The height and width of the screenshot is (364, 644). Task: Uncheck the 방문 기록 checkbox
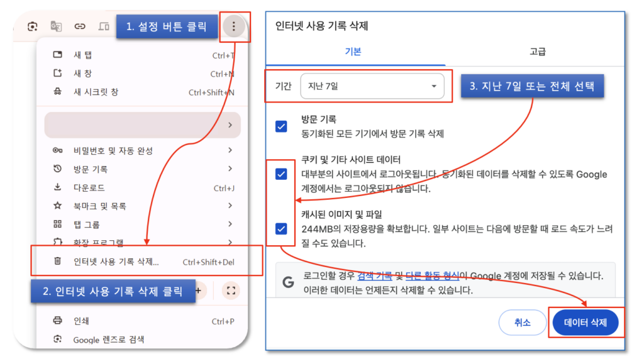[x=281, y=126]
